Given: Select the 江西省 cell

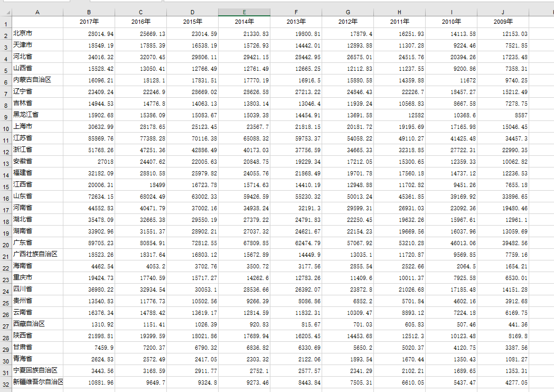Looking at the screenshot, I should pyautogui.click(x=37, y=185).
